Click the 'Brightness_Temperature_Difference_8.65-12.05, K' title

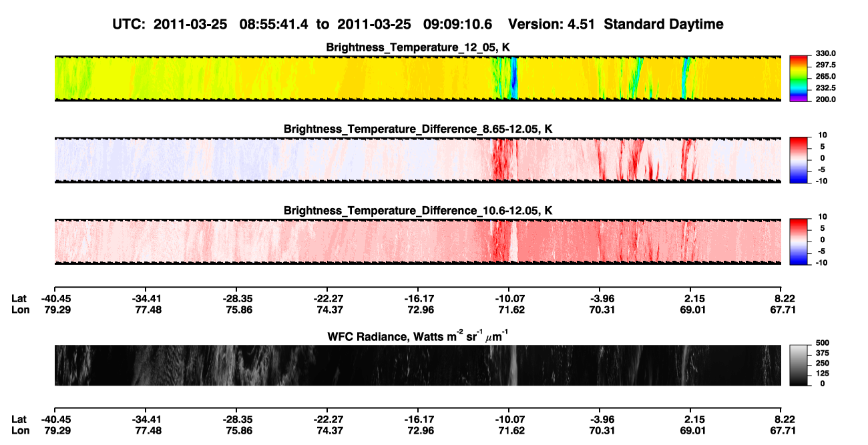click(418, 129)
